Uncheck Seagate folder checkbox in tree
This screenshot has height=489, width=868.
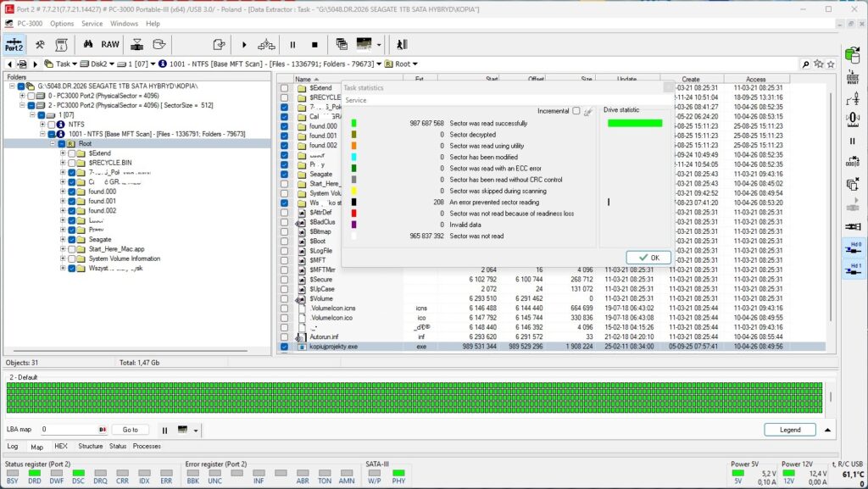click(x=71, y=240)
